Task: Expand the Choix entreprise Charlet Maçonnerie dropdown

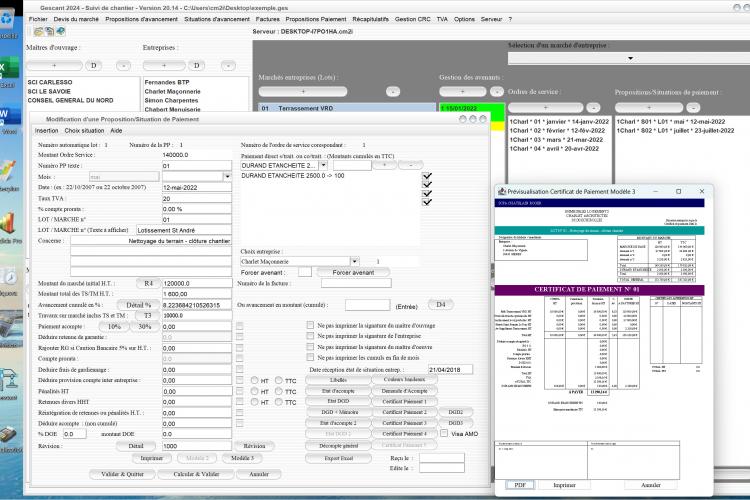Action: click(354, 262)
